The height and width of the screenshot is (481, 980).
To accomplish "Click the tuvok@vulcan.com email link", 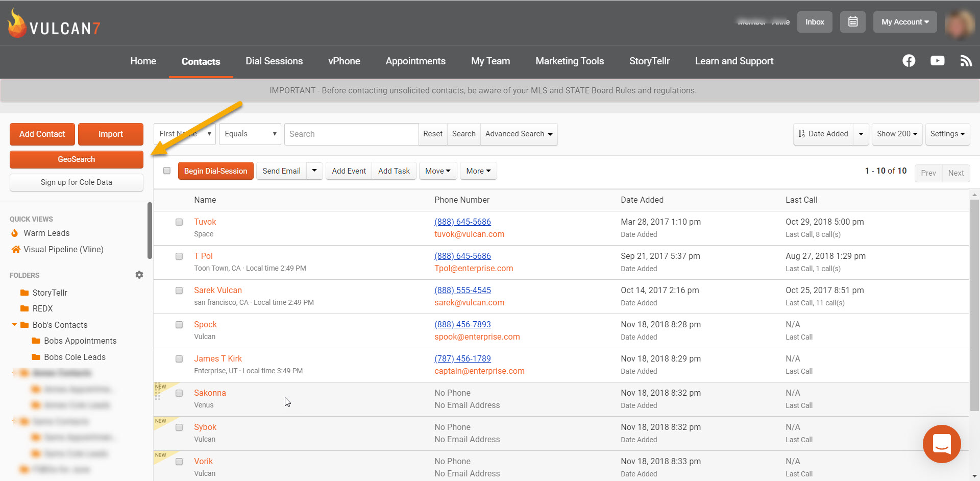I will 470,234.
